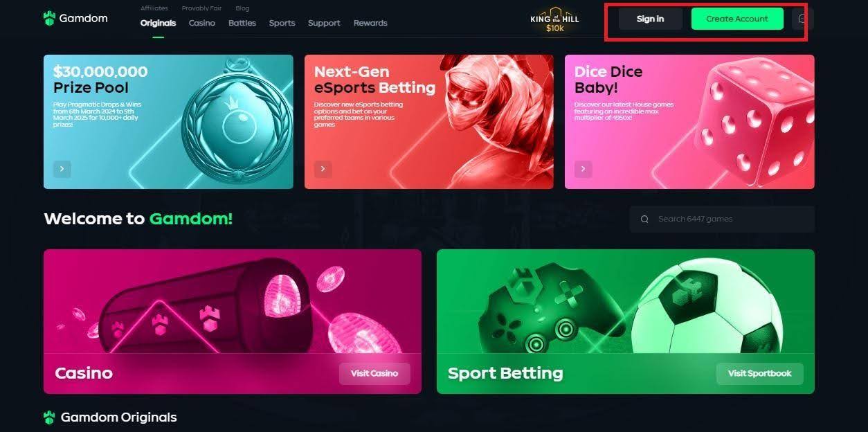868x432 pixels.
Task: Go to the Battles menu item
Action: pyautogui.click(x=242, y=23)
